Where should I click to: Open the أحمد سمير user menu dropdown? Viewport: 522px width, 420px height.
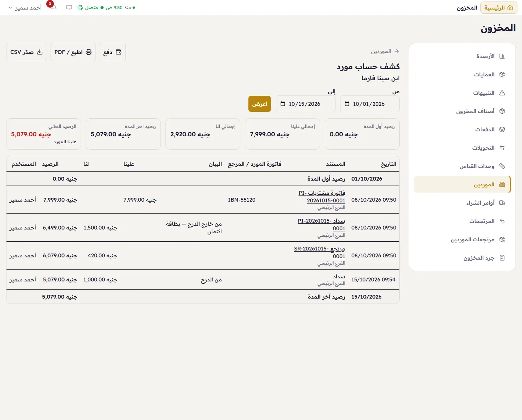pyautogui.click(x=25, y=8)
